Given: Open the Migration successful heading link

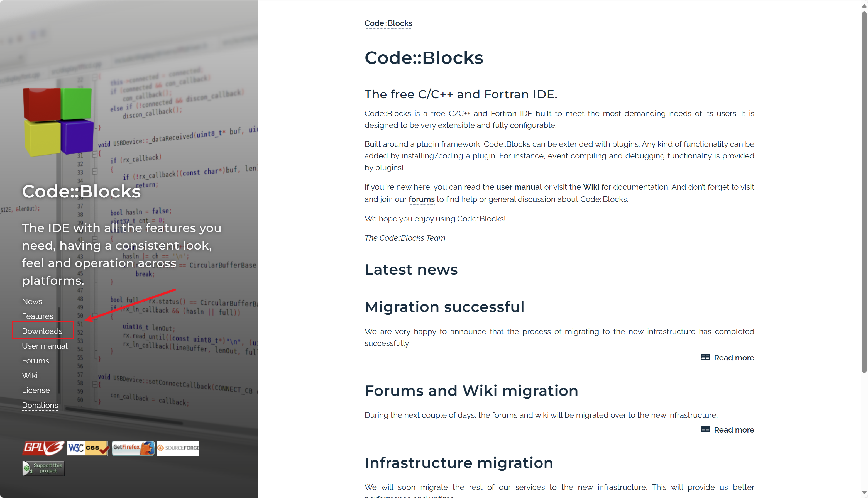Looking at the screenshot, I should pyautogui.click(x=444, y=307).
